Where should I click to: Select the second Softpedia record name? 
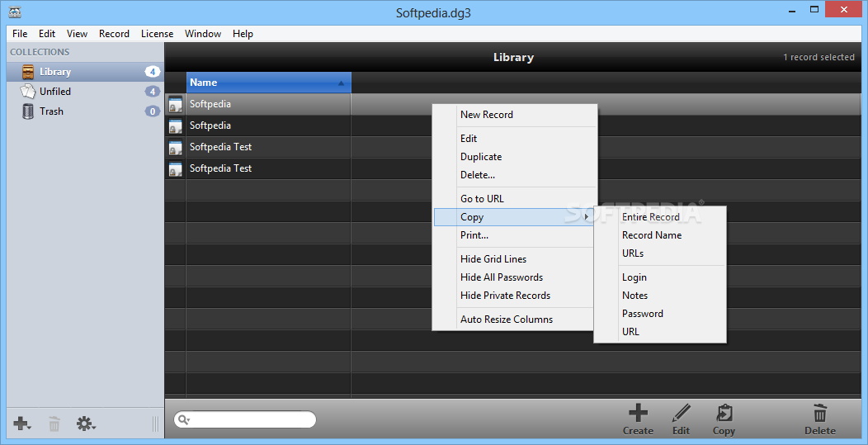pos(210,125)
